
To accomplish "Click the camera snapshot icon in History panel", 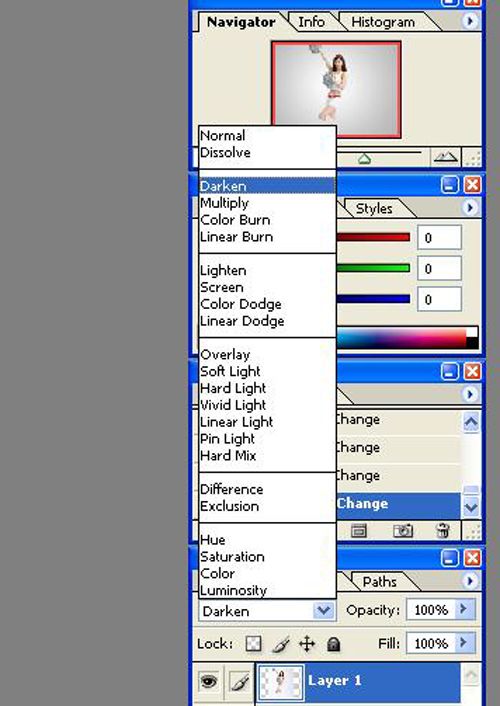I will pos(403,531).
